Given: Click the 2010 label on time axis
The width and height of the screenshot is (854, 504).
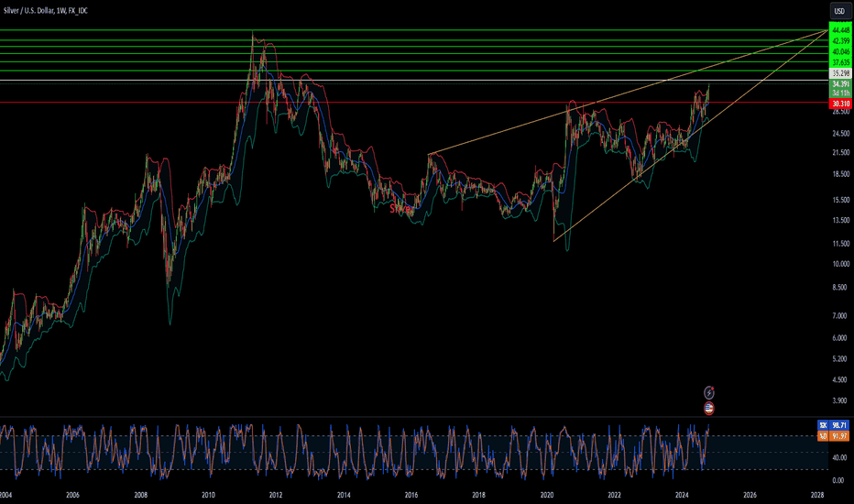Looking at the screenshot, I should [208, 495].
